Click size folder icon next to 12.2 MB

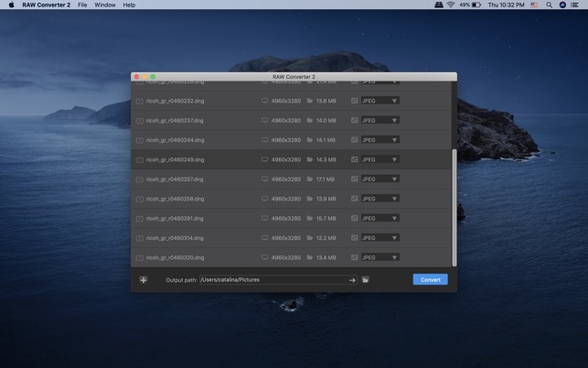coord(310,238)
